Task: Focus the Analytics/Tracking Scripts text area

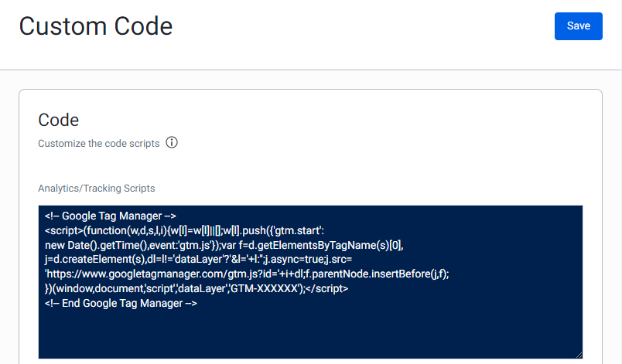Action: click(310, 282)
